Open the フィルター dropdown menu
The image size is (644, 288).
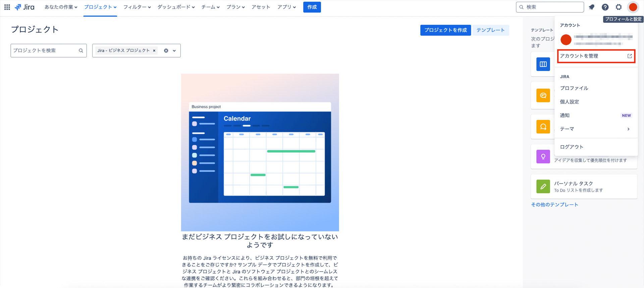pos(137,7)
